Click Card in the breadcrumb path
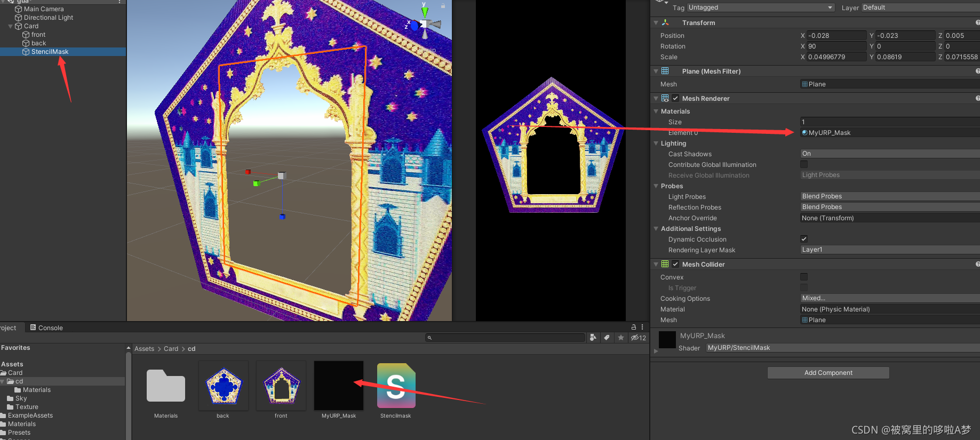Viewport: 980px width, 440px height. pos(171,349)
